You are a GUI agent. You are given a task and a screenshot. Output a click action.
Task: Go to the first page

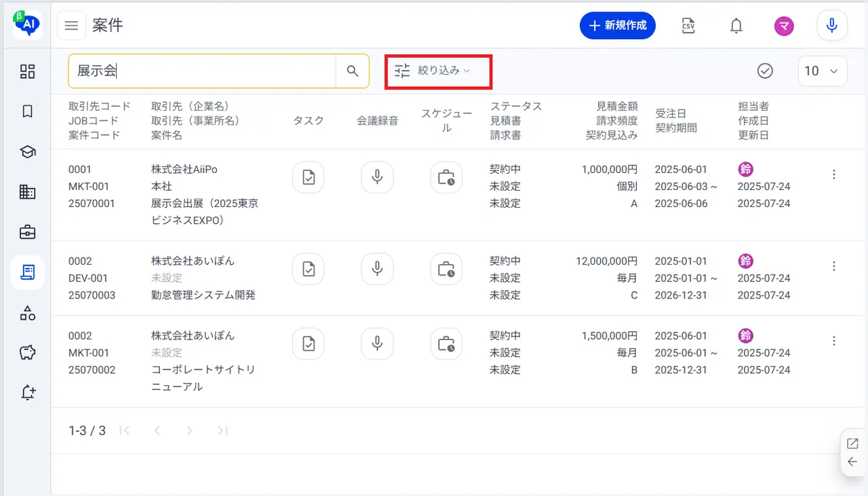(x=125, y=430)
